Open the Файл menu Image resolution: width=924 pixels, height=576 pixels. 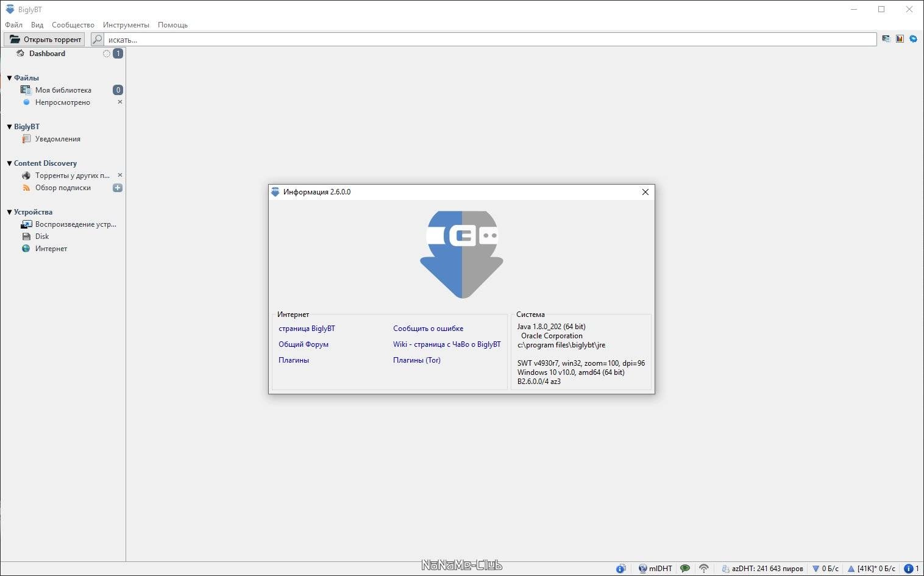click(x=13, y=25)
